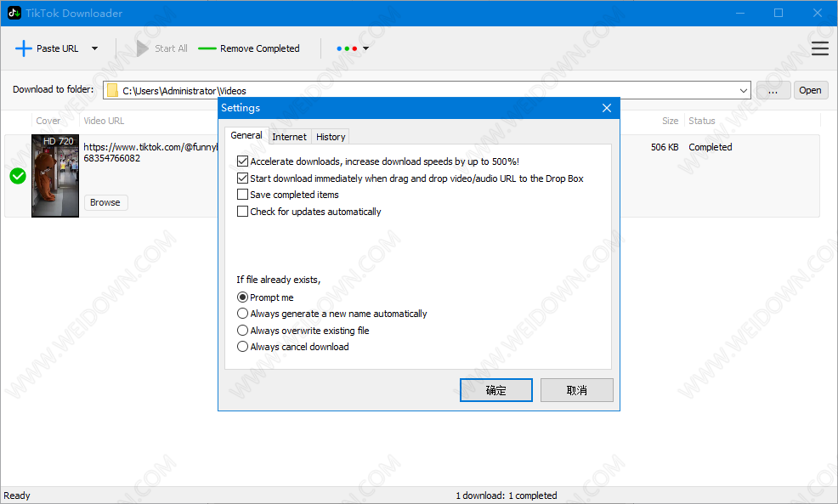The width and height of the screenshot is (838, 504).
Task: Expand the download folder path dropdown
Action: tap(743, 90)
